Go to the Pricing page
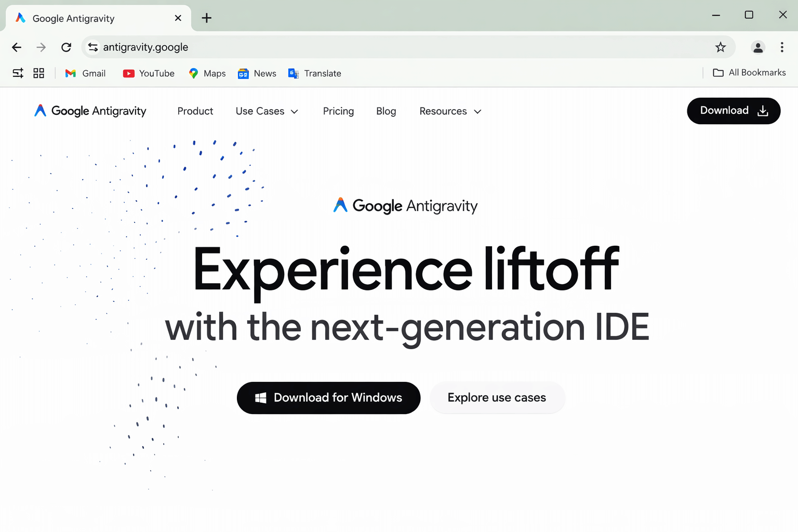Image resolution: width=798 pixels, height=532 pixels. (338, 111)
